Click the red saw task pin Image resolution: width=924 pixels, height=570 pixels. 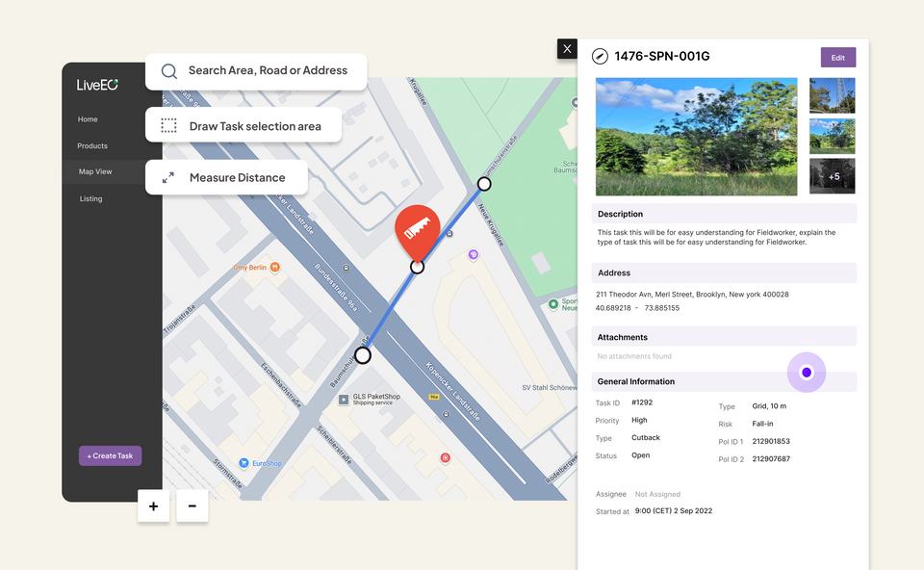click(417, 232)
